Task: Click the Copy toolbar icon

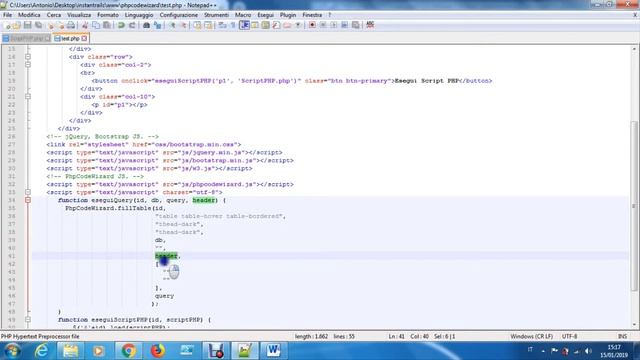Action: click(x=96, y=25)
